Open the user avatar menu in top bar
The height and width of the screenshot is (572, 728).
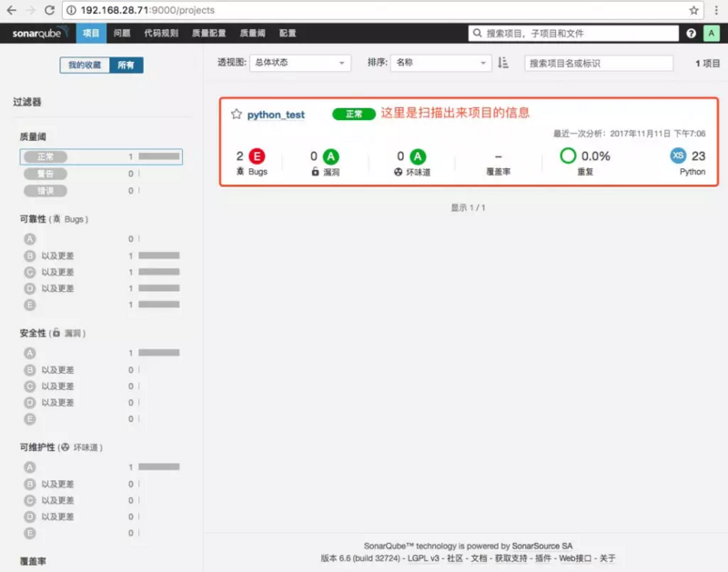coord(713,33)
